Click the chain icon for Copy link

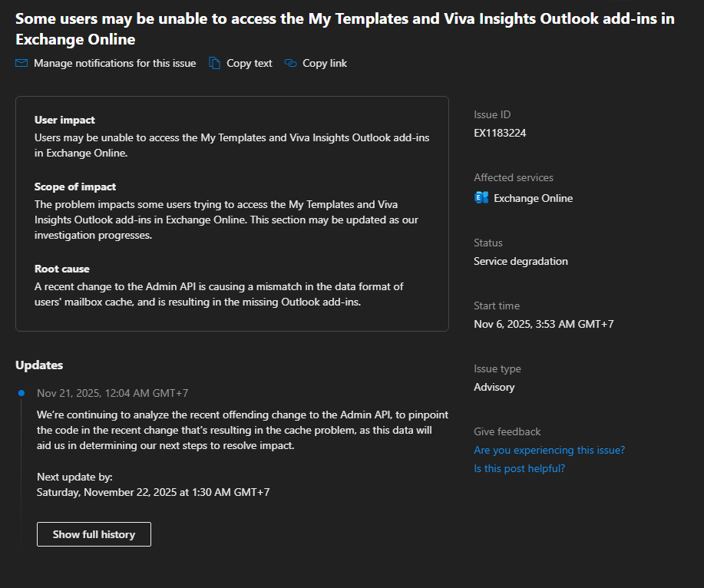[x=290, y=64]
